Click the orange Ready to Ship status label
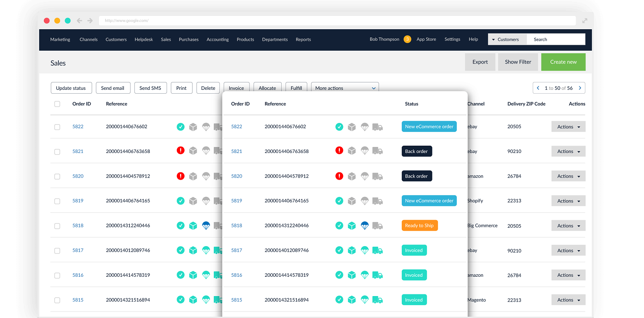Viewport: 644px width, 318px height. coord(419,226)
